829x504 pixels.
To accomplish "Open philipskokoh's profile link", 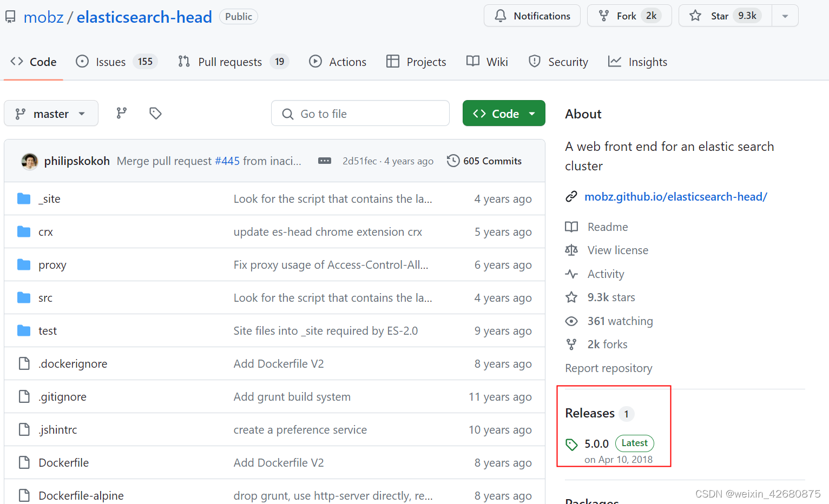I will coord(77,161).
